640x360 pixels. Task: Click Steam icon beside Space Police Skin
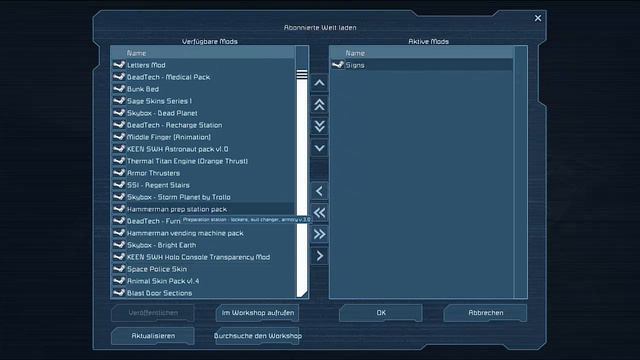(119, 269)
